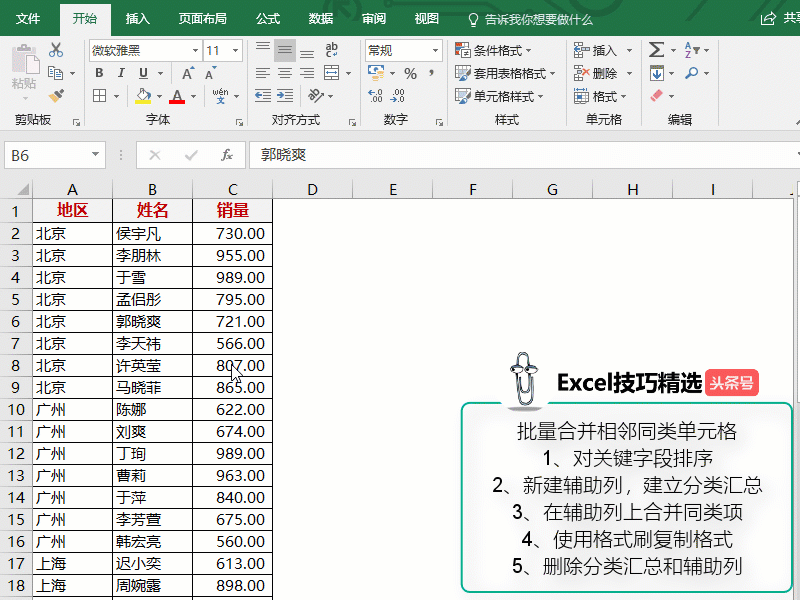Click the AutoSum sigma icon
The width and height of the screenshot is (800, 600).
click(656, 50)
